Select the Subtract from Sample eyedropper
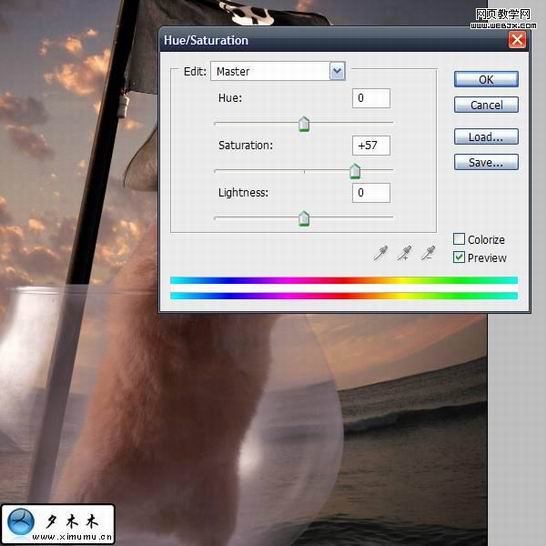 point(428,253)
